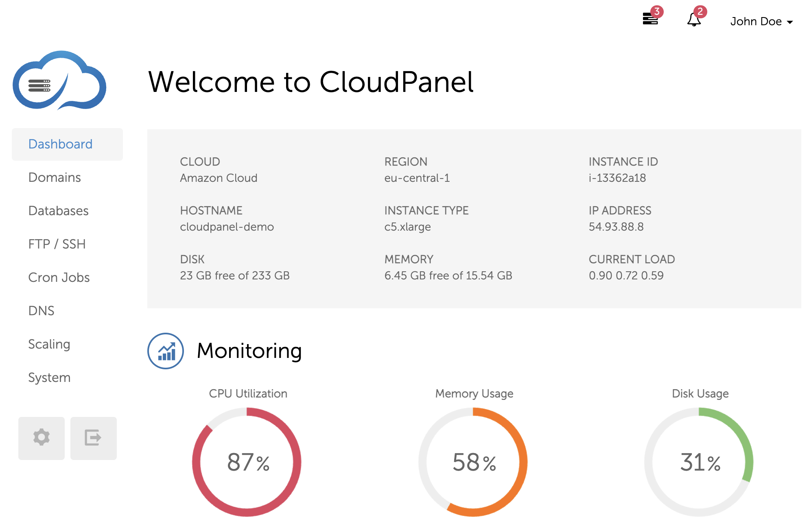Go to the DNS management page

41,311
